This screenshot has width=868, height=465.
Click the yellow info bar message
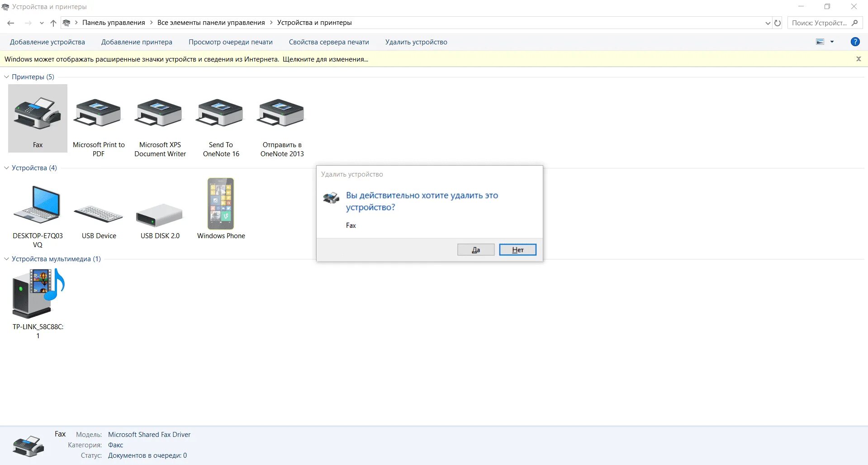(x=186, y=59)
